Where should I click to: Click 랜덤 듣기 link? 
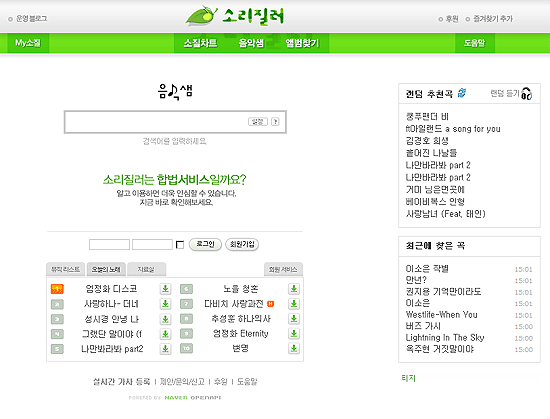click(505, 93)
